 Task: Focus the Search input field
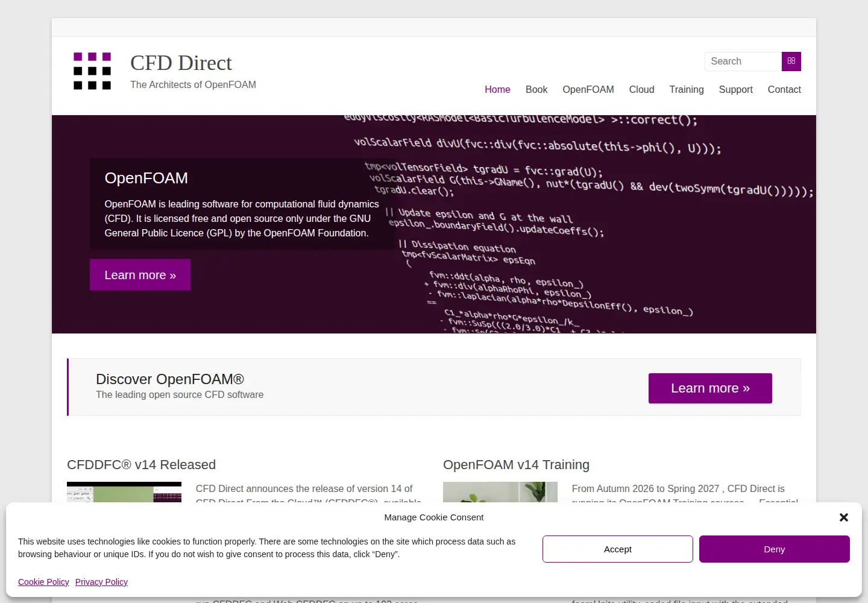click(x=743, y=61)
